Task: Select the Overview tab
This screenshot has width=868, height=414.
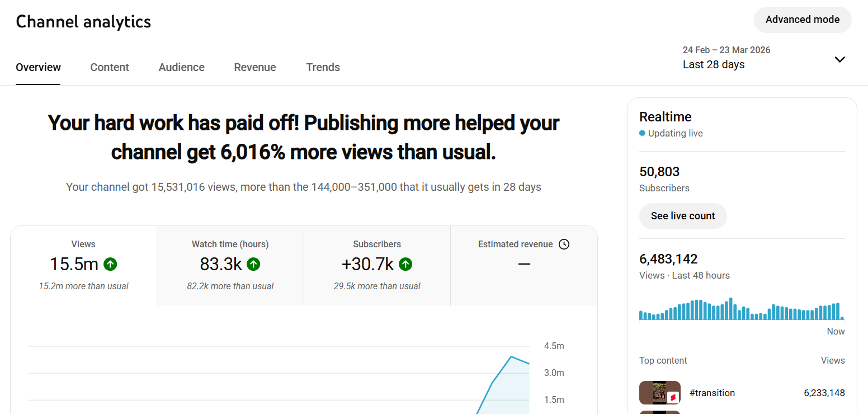Action: coord(38,67)
